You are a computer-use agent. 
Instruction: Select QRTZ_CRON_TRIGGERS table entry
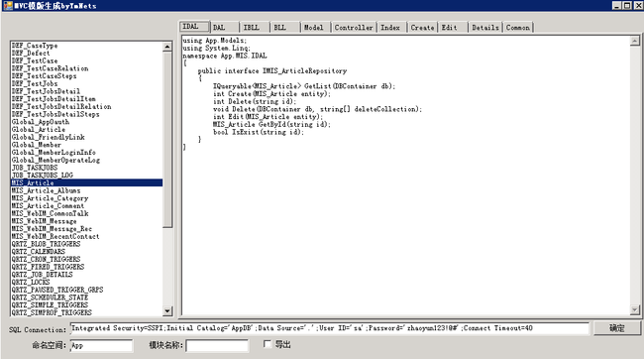(86, 259)
